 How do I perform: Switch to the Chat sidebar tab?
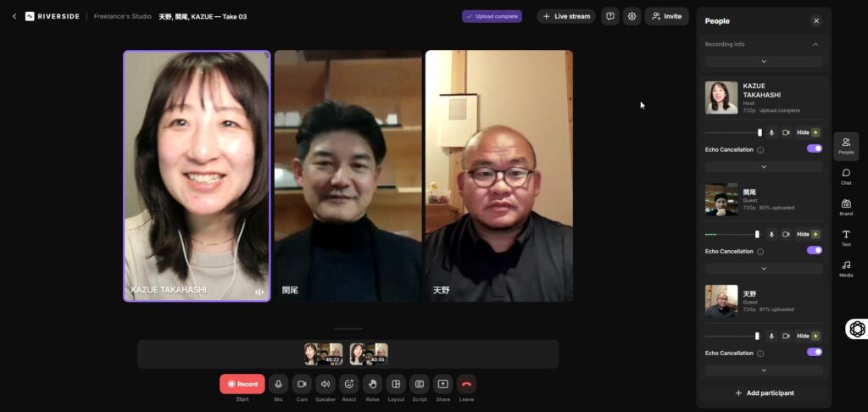[846, 176]
